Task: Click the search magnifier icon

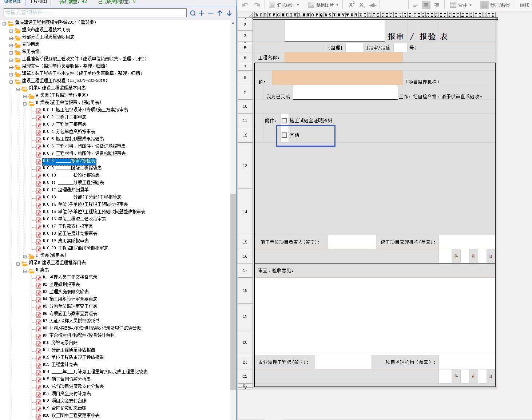Action: 193,13
